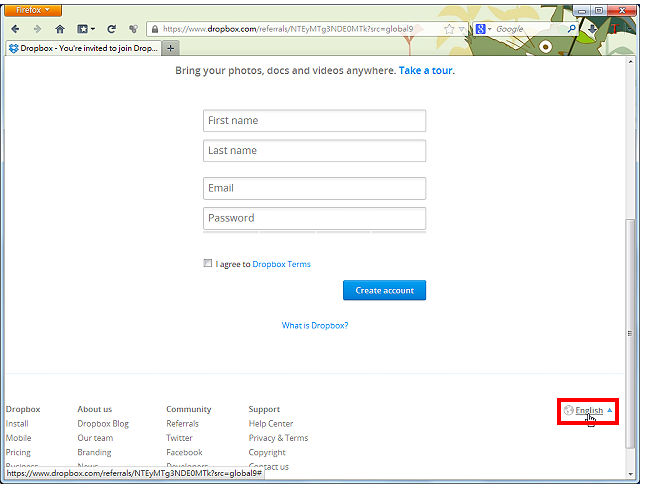Screen dimensions: 647x486
Task: Open the Google search engine selector
Action: 483,29
